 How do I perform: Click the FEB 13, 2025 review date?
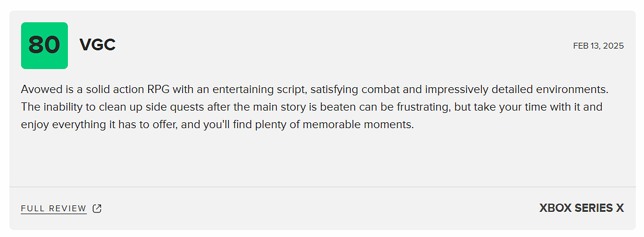598,46
